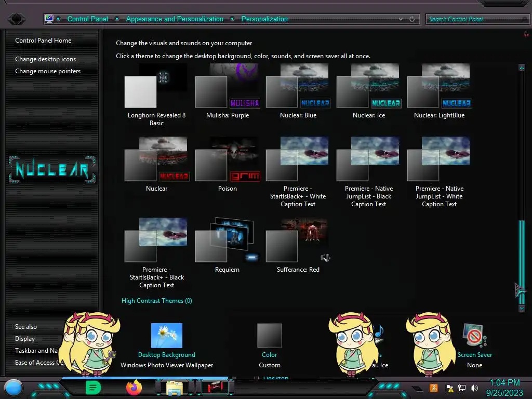Open the volume speaker tray icon
Image resolution: width=532 pixels, height=399 pixels.
pyautogui.click(x=474, y=388)
